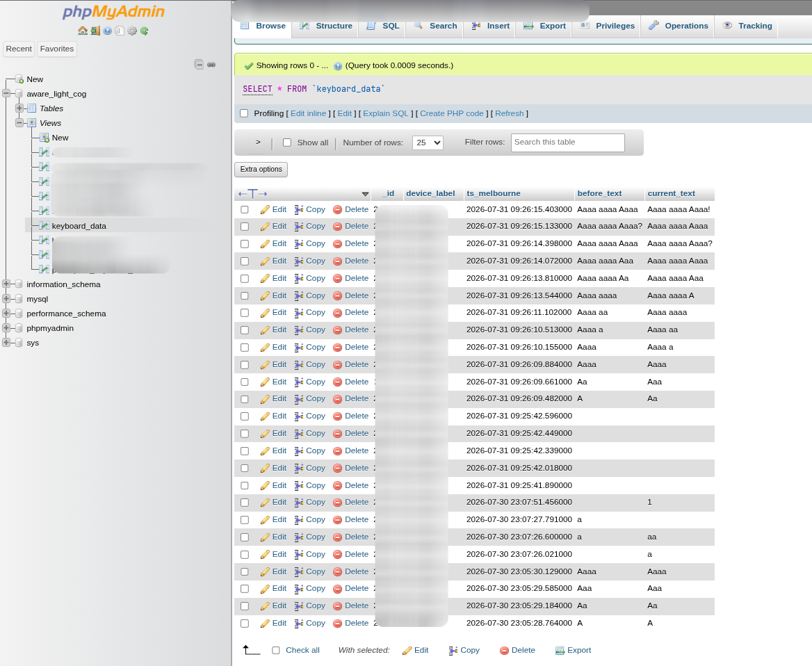Sort by ts_melbourne column header
812x666 pixels.
click(x=494, y=193)
